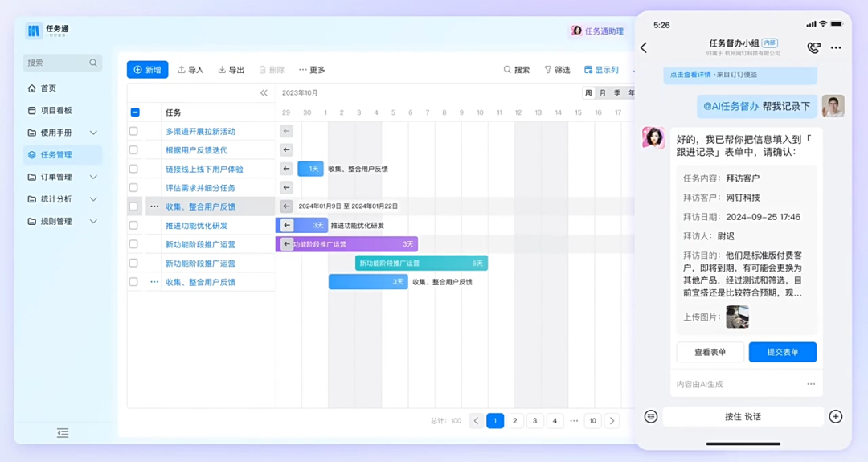Expand the 统计分析 sidebar chevron
Image resolution: width=868 pixels, height=462 pixels.
[x=93, y=199]
